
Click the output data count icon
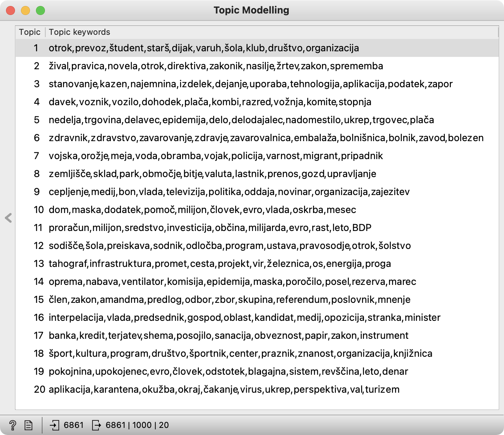[x=97, y=425]
